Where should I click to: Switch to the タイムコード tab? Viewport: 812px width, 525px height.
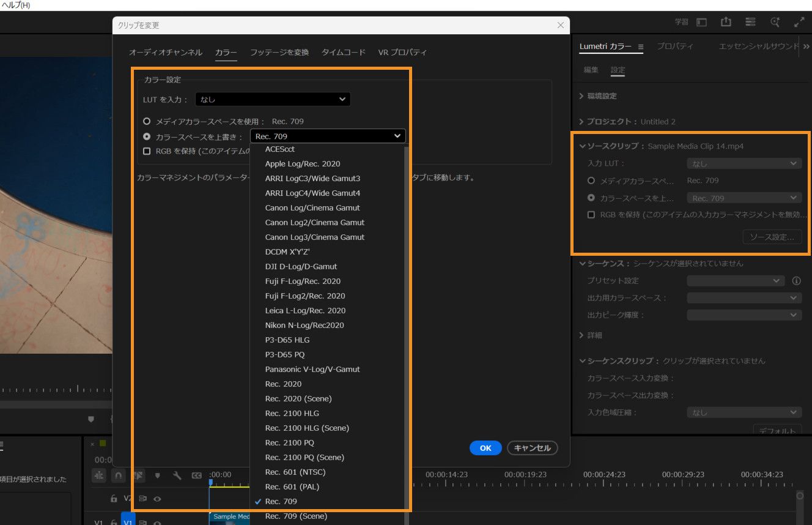click(343, 52)
